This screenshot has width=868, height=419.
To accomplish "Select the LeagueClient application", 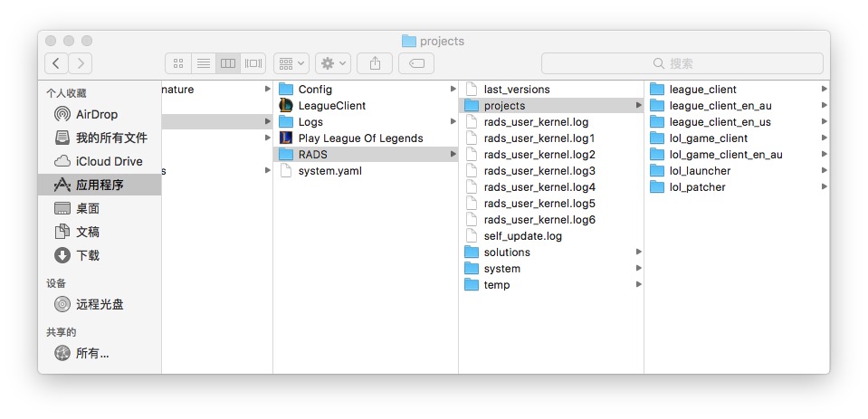I will pyautogui.click(x=366, y=105).
